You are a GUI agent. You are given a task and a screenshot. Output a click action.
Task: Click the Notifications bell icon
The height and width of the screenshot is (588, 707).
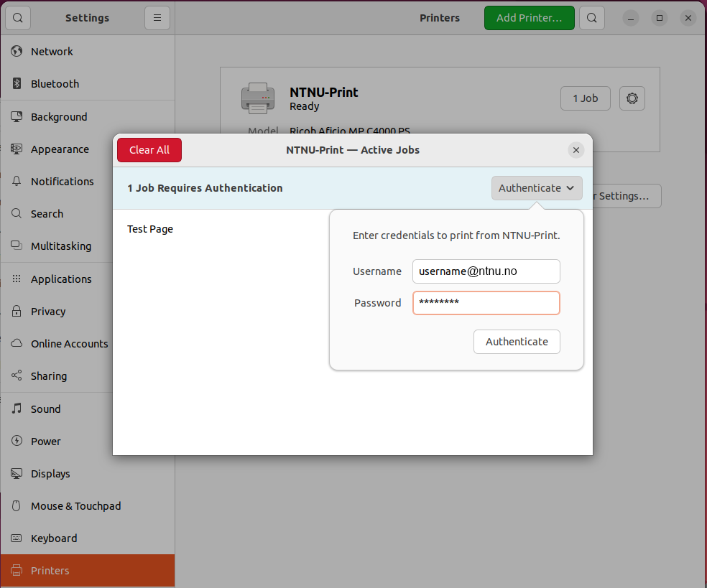17,181
